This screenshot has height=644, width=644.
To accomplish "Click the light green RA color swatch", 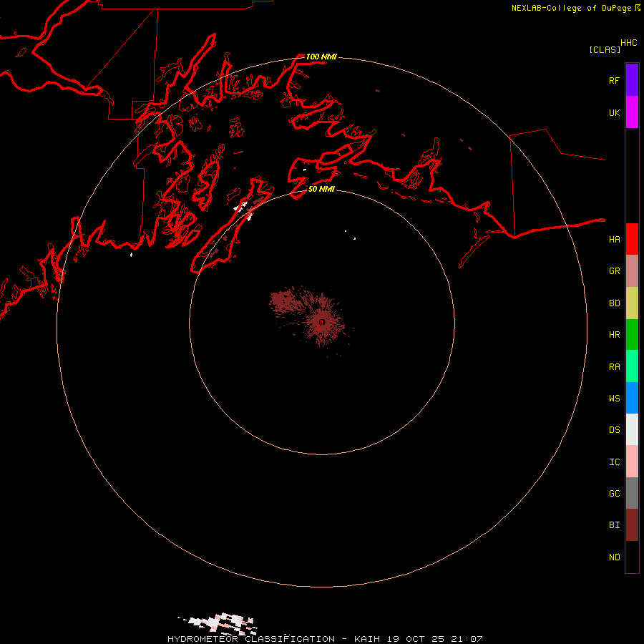I will coord(632,366).
